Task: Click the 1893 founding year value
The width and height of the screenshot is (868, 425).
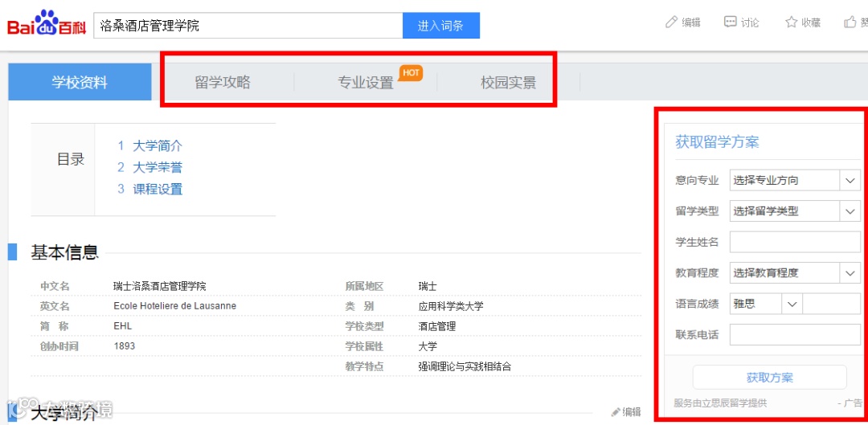Action: (124, 346)
